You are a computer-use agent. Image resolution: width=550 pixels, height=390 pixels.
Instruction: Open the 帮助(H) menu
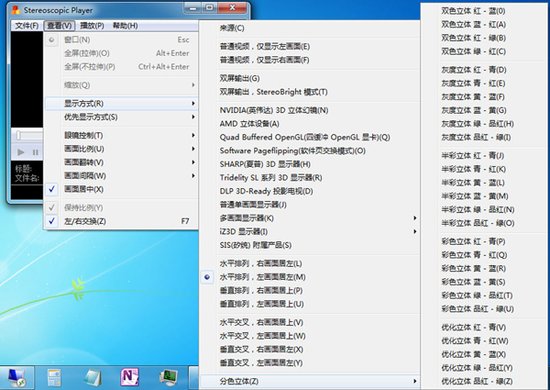pyautogui.click(x=125, y=26)
